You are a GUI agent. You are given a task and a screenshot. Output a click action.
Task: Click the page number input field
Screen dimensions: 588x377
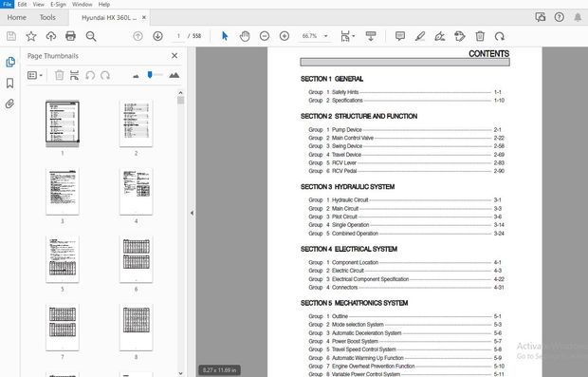(x=179, y=36)
